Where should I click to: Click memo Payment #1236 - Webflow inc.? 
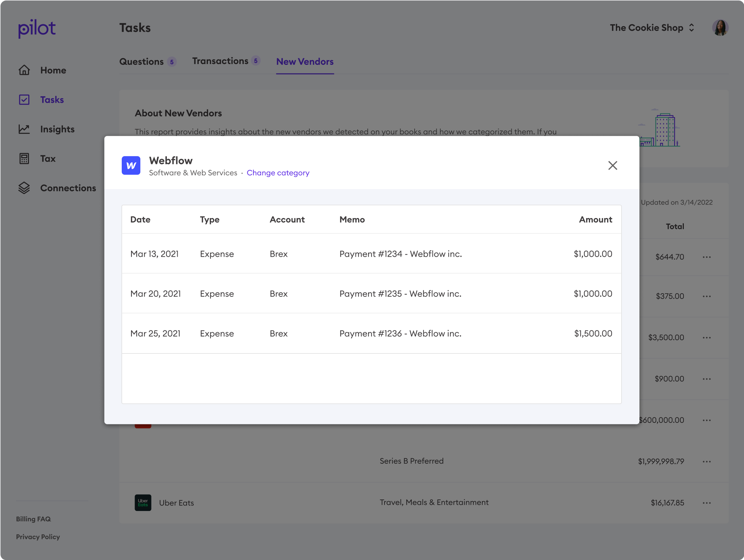click(400, 333)
